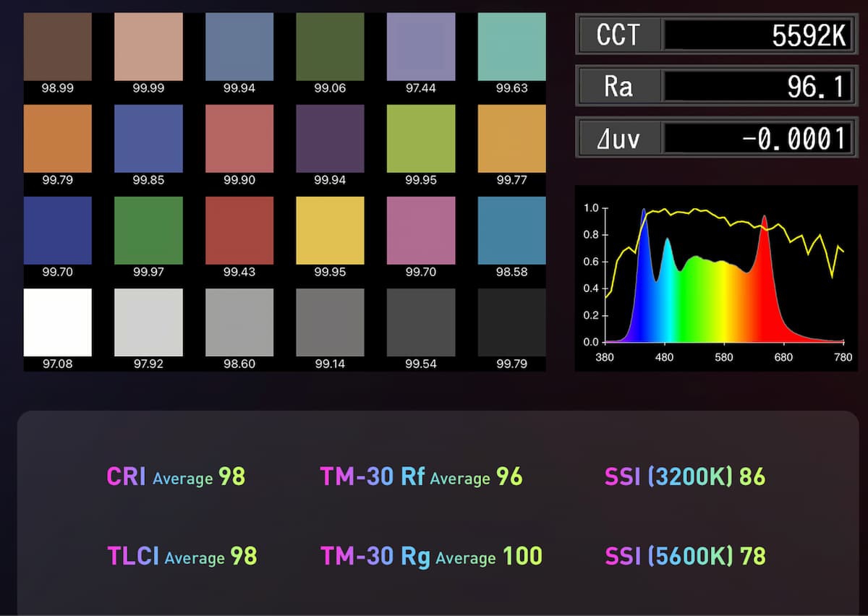Screen dimensions: 868x616
Task: Choose the mint teal swatch labeled 99.63
Action: tap(511, 47)
